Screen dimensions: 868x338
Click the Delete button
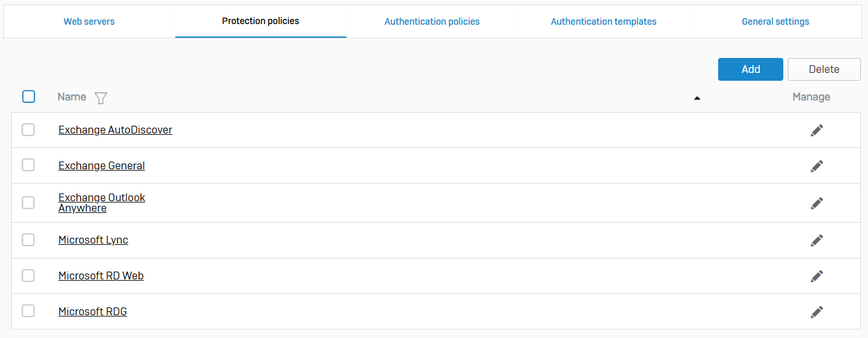824,70
